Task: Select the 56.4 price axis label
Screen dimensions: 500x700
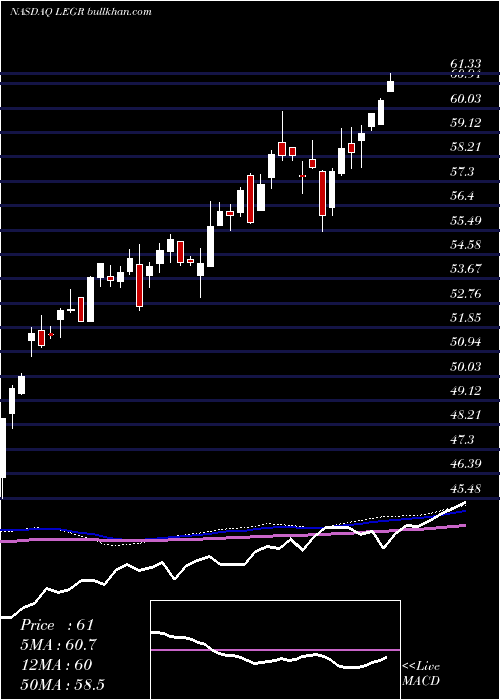Action: pyautogui.click(x=462, y=196)
